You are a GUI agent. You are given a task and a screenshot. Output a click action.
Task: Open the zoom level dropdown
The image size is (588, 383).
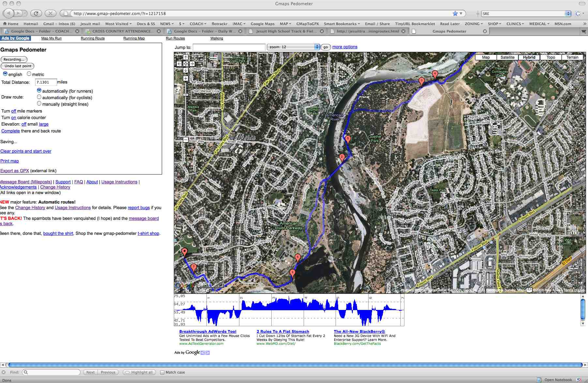tap(293, 47)
